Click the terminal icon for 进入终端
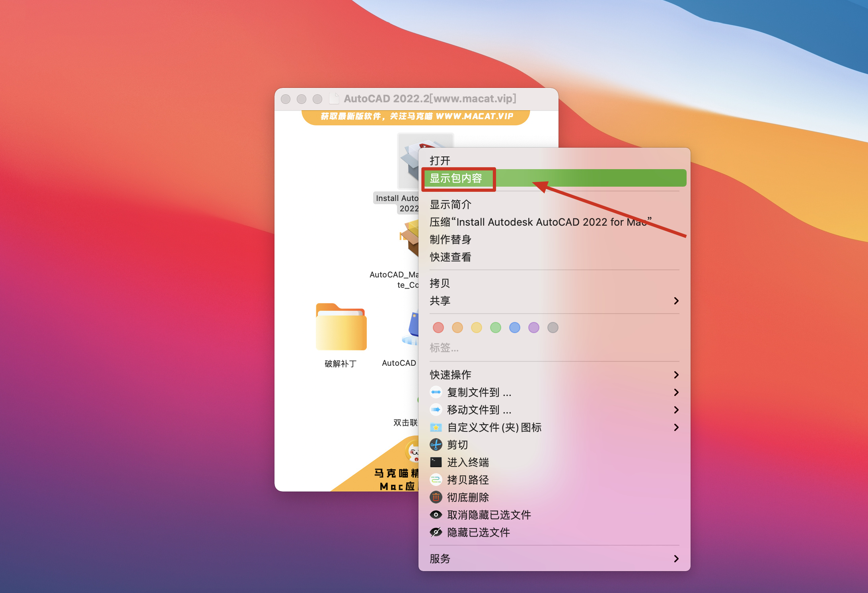This screenshot has height=593, width=868. click(436, 462)
